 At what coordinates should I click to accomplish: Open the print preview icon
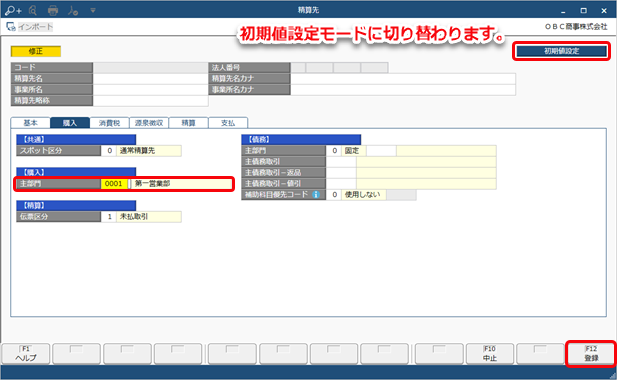click(33, 11)
